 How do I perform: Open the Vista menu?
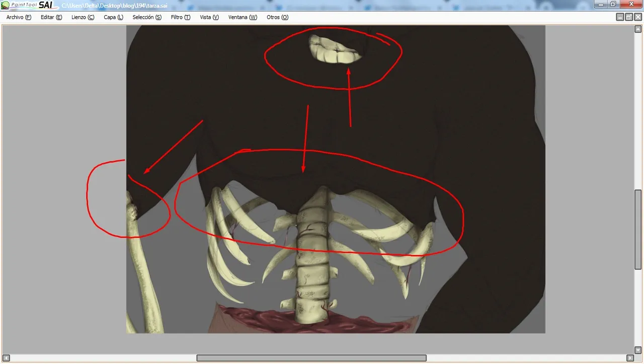(209, 17)
